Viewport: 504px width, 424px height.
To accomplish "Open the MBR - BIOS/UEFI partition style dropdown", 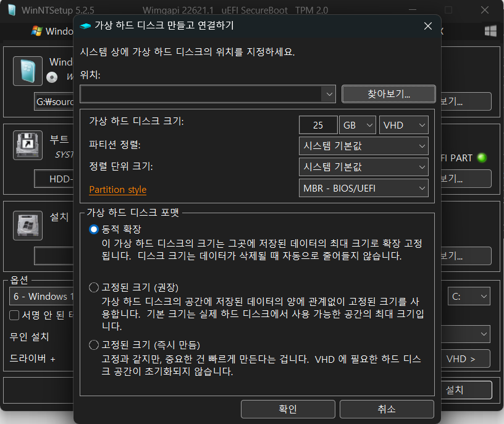I will (x=364, y=188).
